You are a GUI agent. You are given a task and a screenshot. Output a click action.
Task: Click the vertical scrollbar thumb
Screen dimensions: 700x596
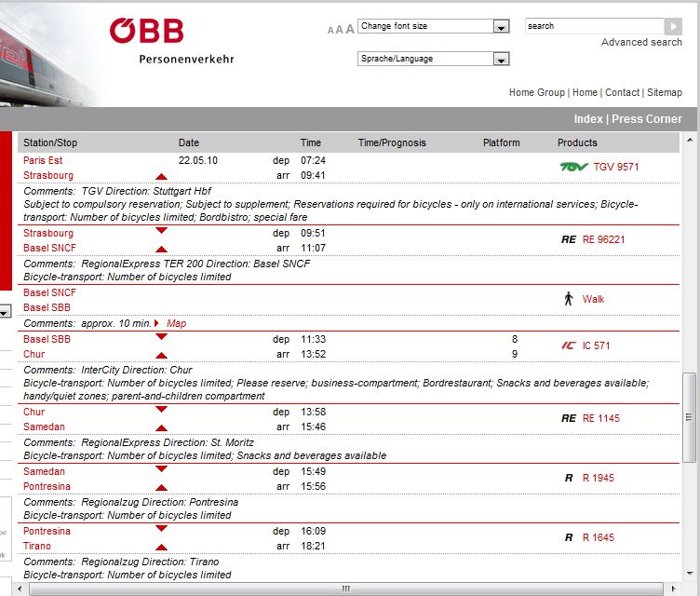(689, 417)
